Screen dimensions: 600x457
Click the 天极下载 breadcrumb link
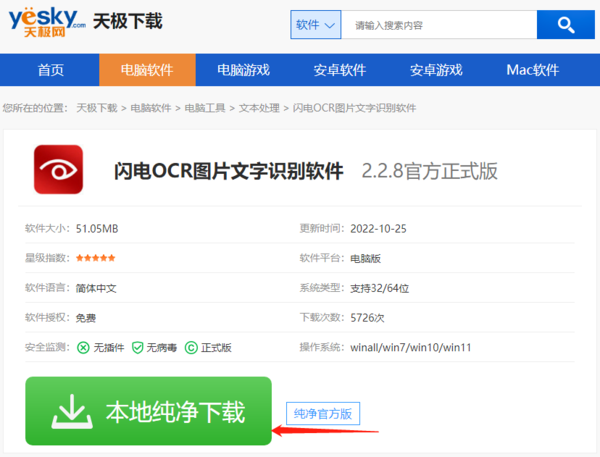[x=97, y=107]
